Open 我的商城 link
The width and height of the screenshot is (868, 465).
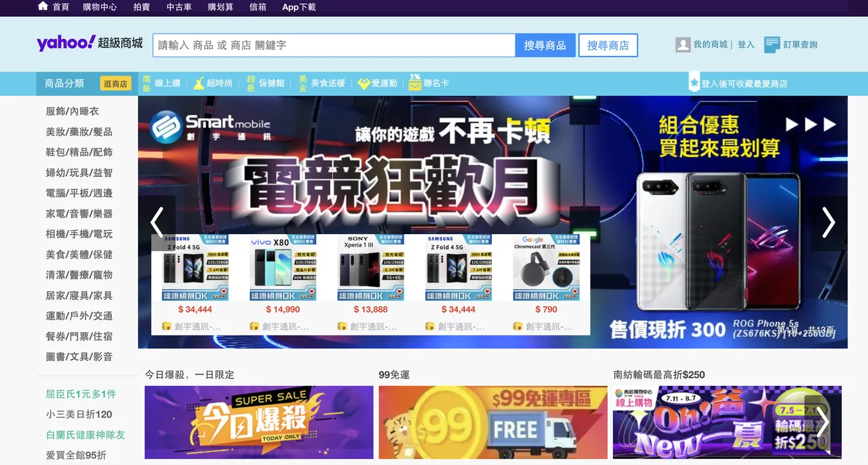[x=710, y=45]
